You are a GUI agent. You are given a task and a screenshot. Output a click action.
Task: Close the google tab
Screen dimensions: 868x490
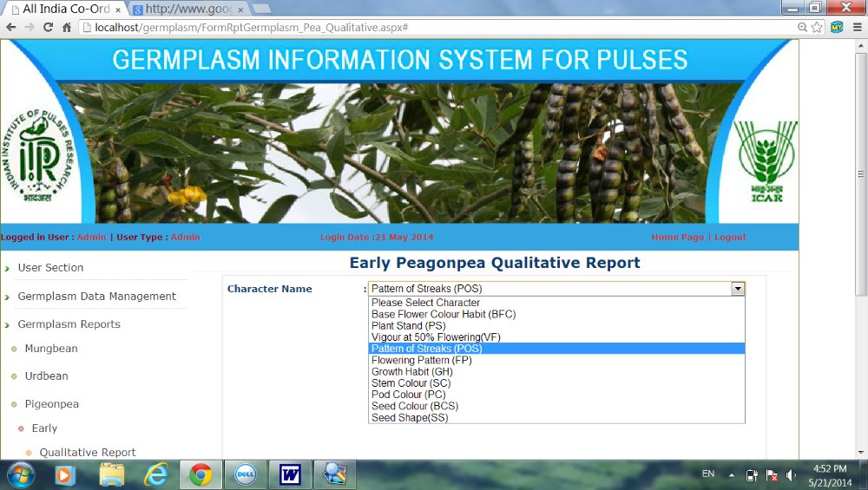click(240, 10)
